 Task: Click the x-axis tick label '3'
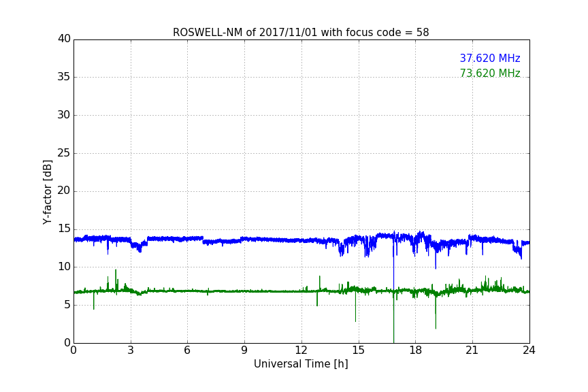131,350
